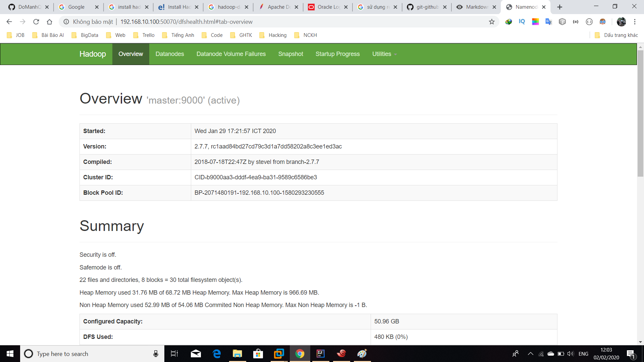Show hidden system tray icons
The image size is (644, 362).
pos(531,354)
